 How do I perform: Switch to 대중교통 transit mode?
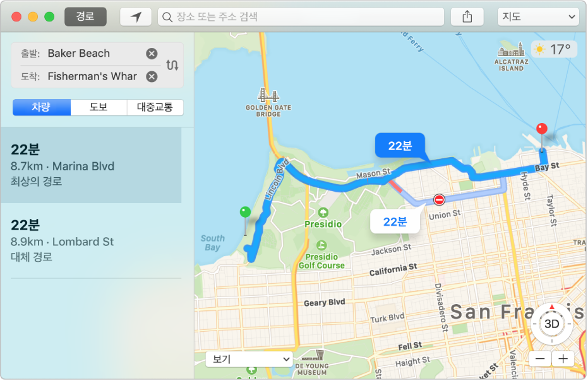[x=155, y=107]
